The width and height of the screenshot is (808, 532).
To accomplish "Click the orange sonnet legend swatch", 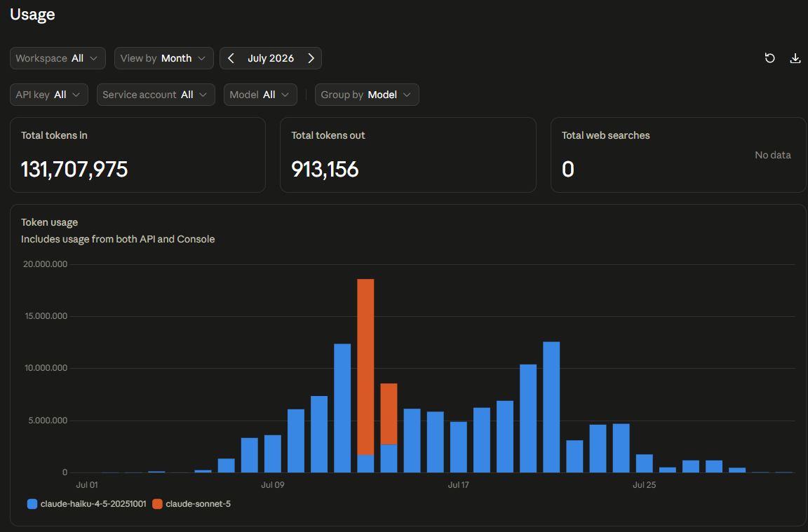I will point(157,504).
